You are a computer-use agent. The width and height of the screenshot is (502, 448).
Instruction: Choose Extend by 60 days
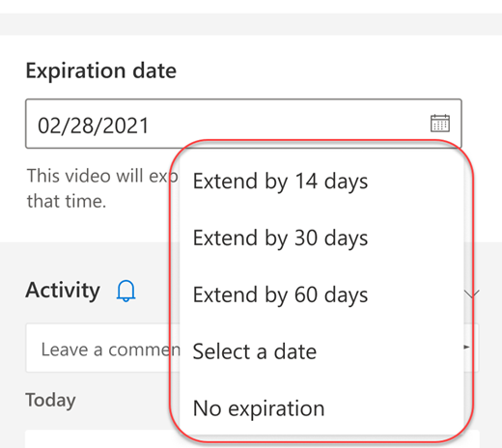point(280,294)
